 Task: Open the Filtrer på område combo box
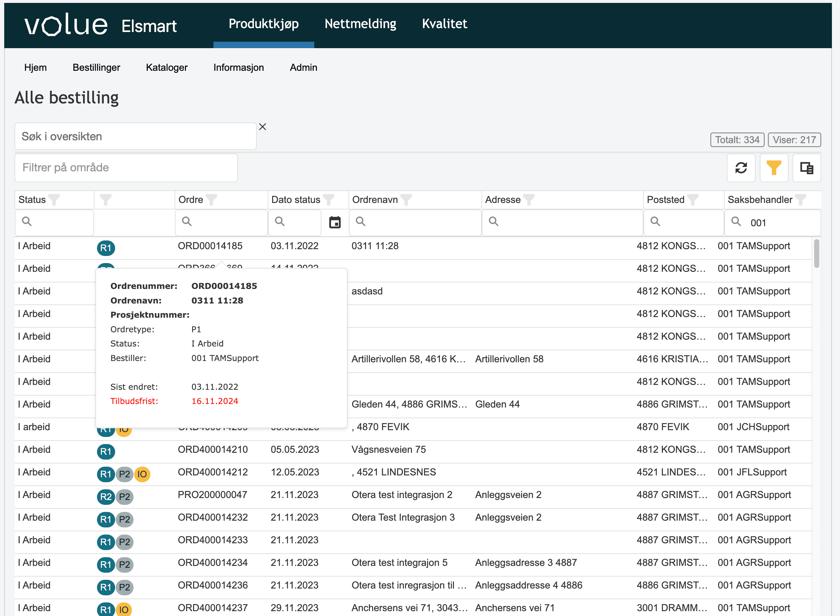tap(126, 168)
